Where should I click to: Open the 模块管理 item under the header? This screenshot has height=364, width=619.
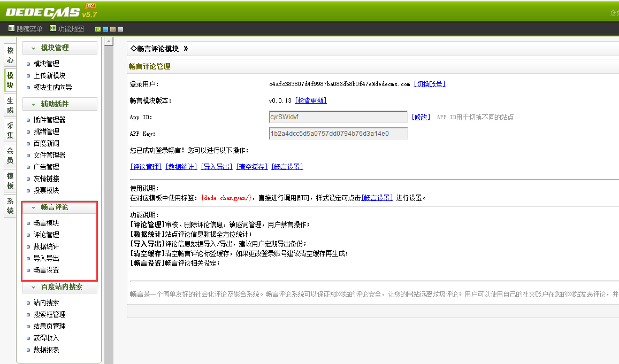pyautogui.click(x=46, y=64)
